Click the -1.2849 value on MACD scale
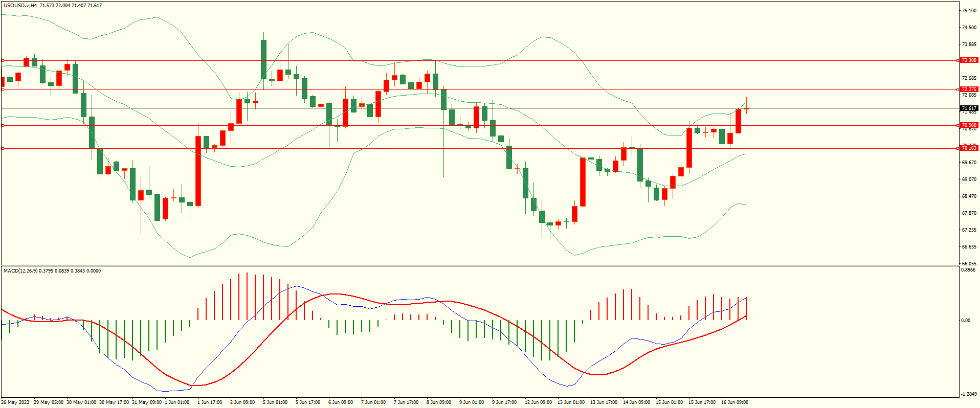The image size is (980, 408). tap(970, 394)
